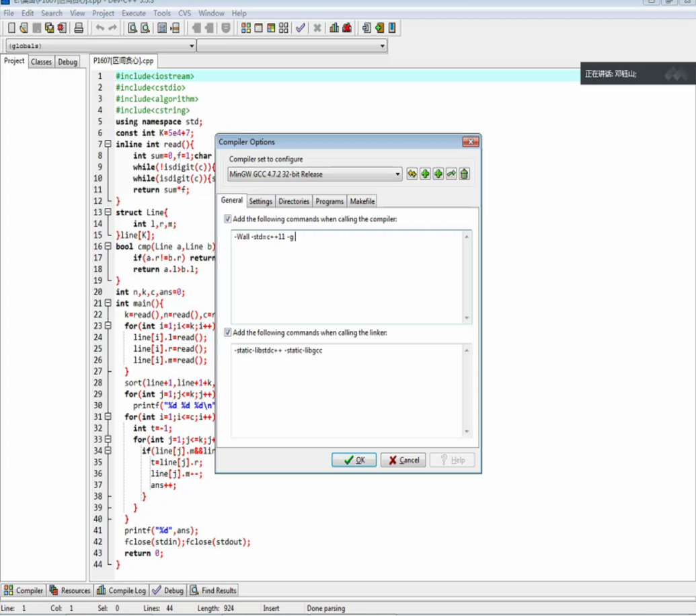Click the rename compiler set icon

point(451,174)
